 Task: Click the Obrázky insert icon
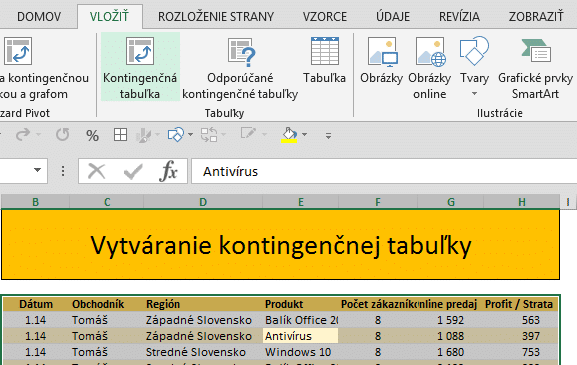tap(382, 61)
